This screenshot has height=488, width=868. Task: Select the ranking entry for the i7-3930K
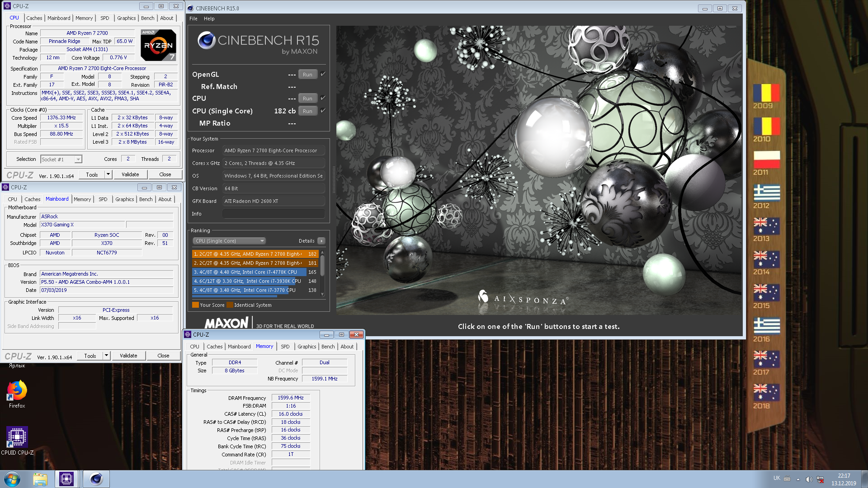[x=255, y=281]
